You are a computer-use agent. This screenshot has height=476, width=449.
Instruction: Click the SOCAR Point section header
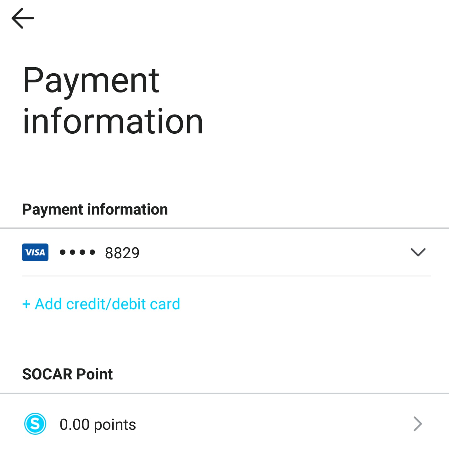click(67, 374)
